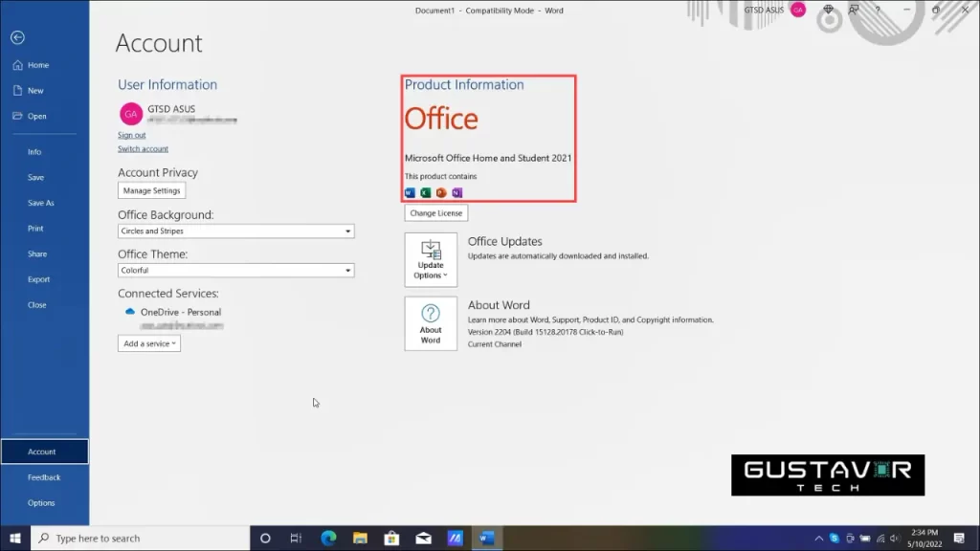
Task: Open the Mail app from the taskbar
Action: (423, 539)
